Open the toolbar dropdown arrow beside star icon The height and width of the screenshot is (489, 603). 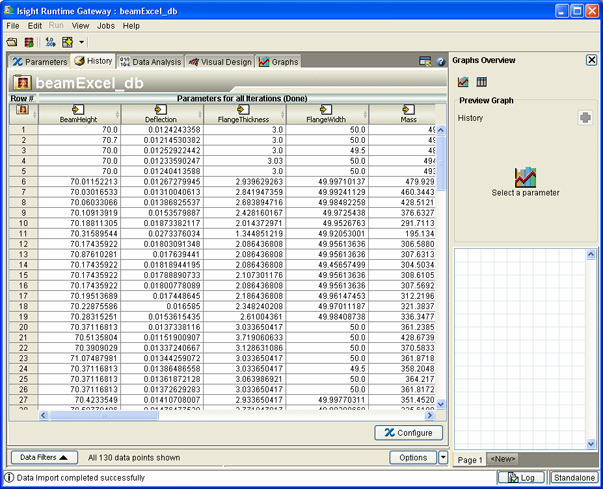coord(82,42)
